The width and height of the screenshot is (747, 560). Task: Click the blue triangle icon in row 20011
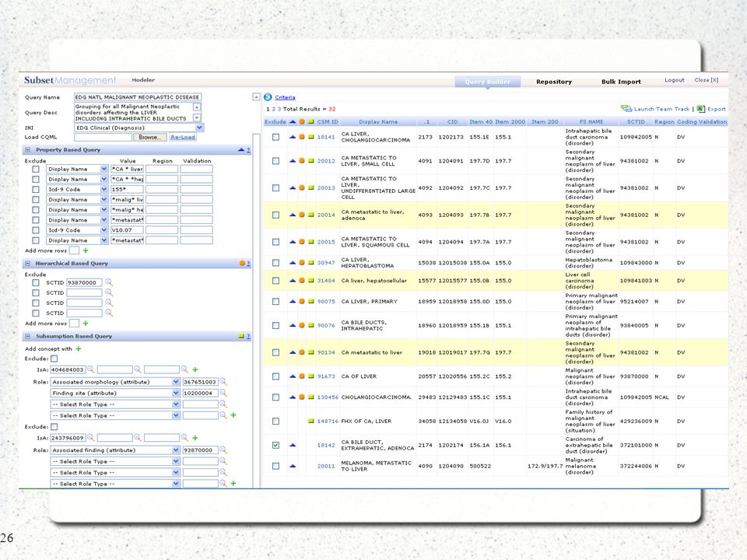pyautogui.click(x=293, y=466)
